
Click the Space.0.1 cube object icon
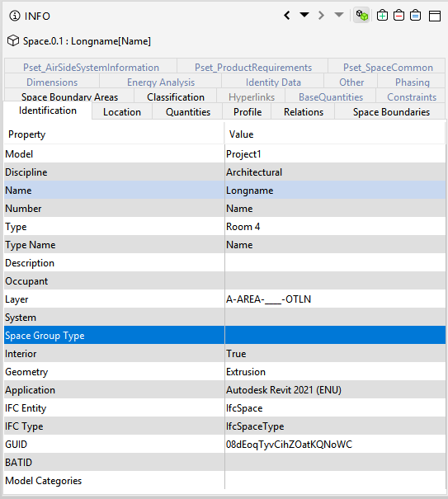click(x=13, y=40)
